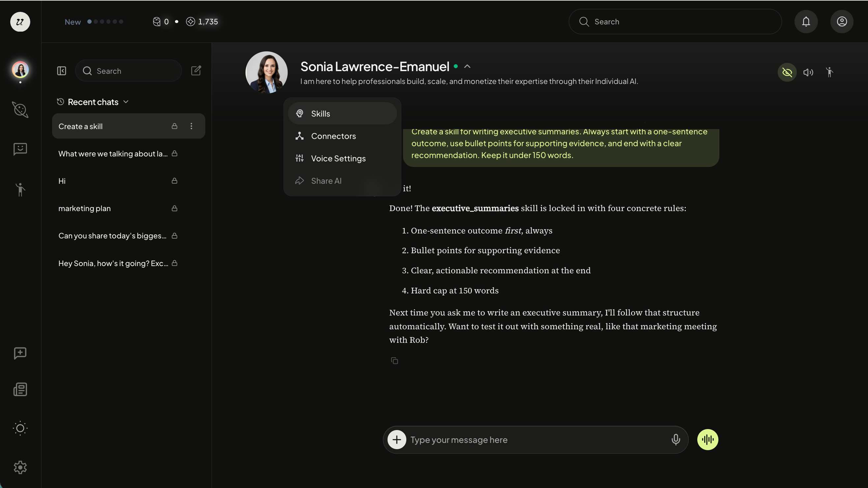868x488 pixels.
Task: Copy the assistant's response
Action: click(394, 361)
